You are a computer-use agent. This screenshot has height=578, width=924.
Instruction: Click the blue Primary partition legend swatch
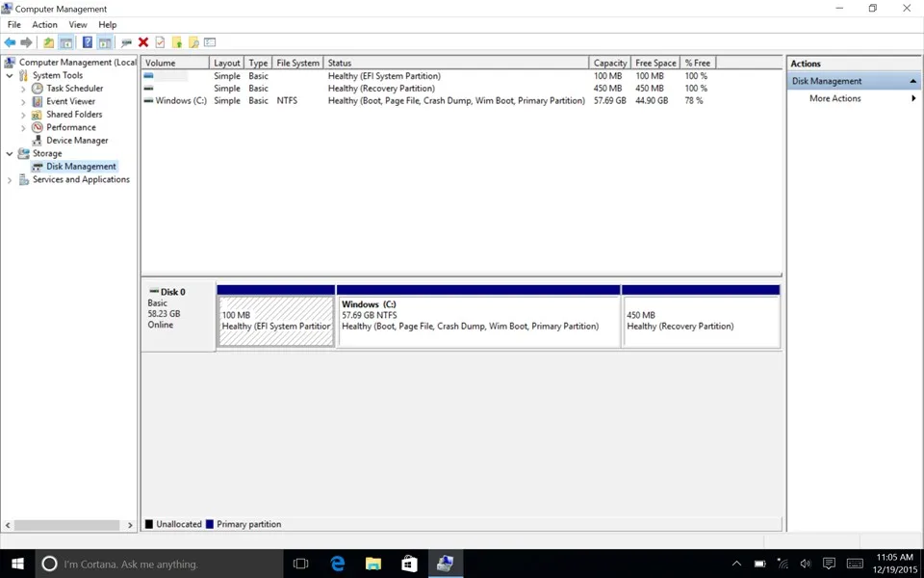pyautogui.click(x=209, y=524)
